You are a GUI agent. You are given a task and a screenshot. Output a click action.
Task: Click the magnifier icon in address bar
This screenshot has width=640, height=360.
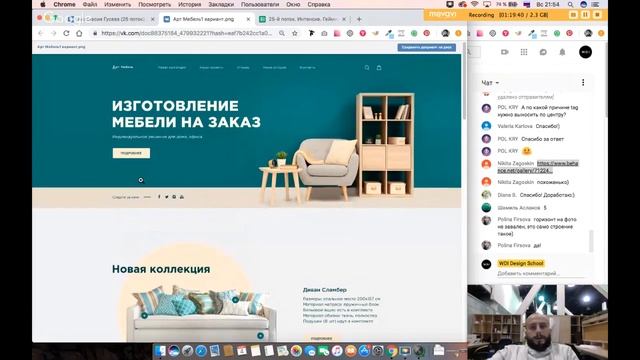pyautogui.click(x=282, y=33)
